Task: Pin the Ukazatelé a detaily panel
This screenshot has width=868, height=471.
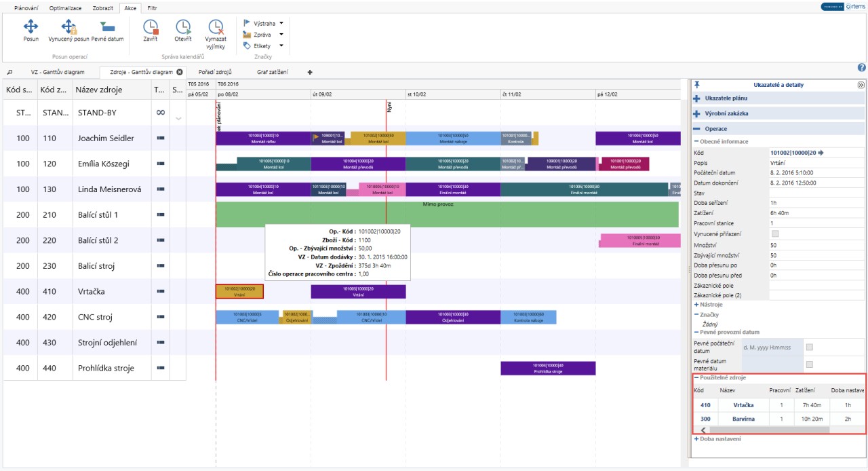Action: click(696, 85)
